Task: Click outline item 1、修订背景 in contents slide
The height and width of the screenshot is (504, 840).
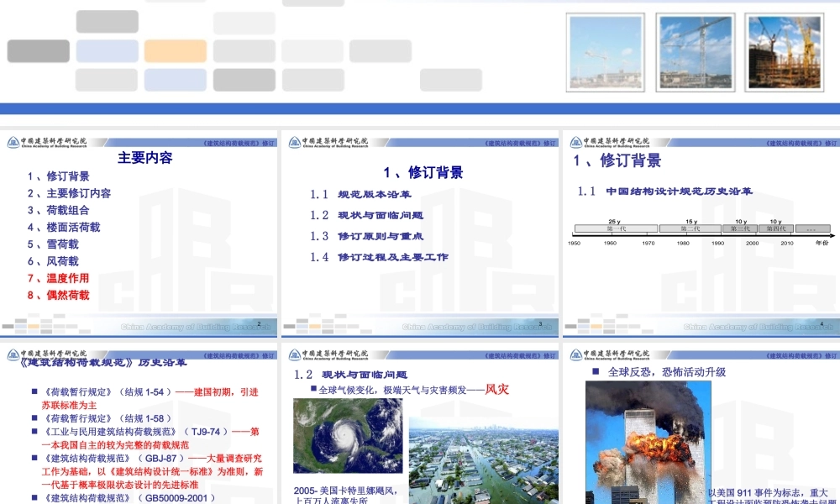Action: point(59,176)
